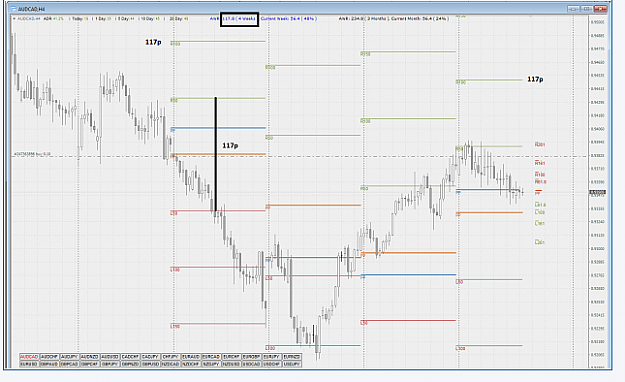Image resolution: width=625 pixels, height=382 pixels.
Task: Pick GBPCAD from the symbol buttons
Action: 70,364
